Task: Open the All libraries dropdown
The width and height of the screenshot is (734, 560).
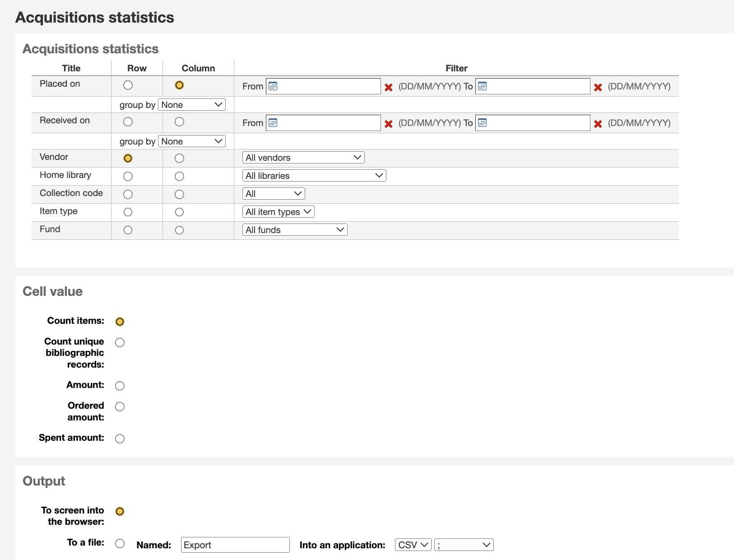Action: [314, 176]
